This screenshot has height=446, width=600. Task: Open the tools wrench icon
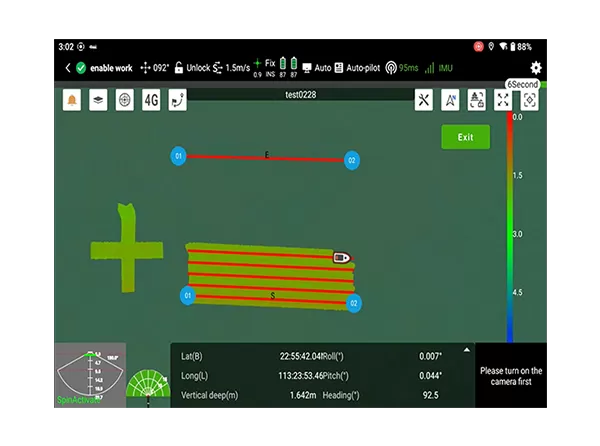click(x=424, y=100)
